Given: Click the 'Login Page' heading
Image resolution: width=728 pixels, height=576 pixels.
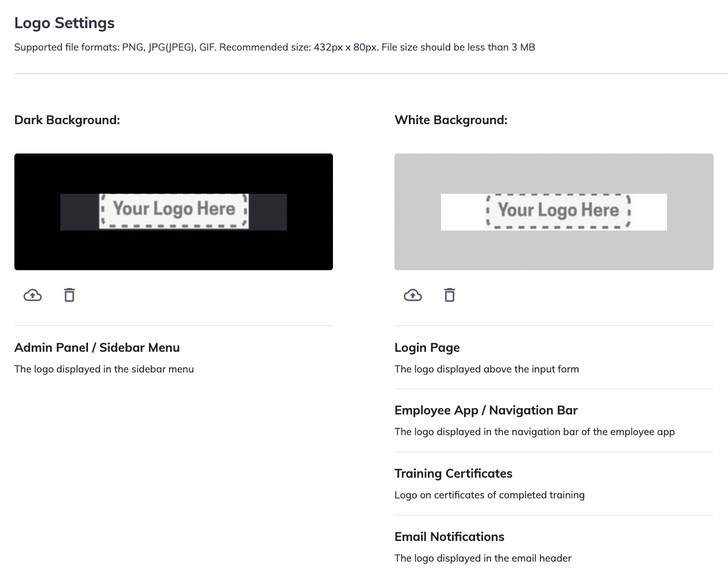Looking at the screenshot, I should click(427, 347).
